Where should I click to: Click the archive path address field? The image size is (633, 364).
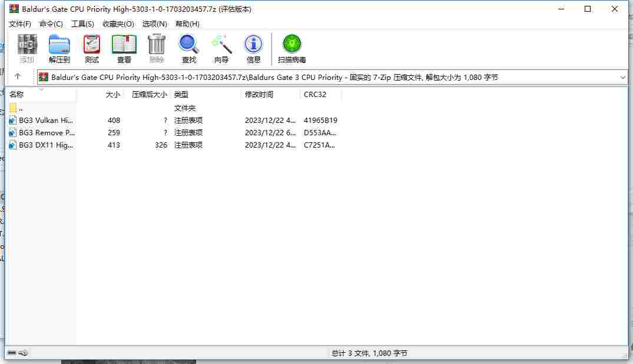click(x=332, y=78)
